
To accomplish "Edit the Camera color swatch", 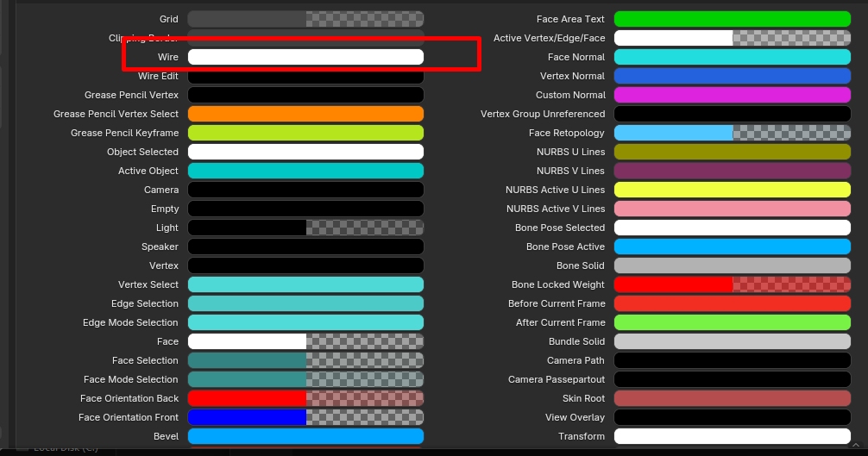I will (x=305, y=190).
